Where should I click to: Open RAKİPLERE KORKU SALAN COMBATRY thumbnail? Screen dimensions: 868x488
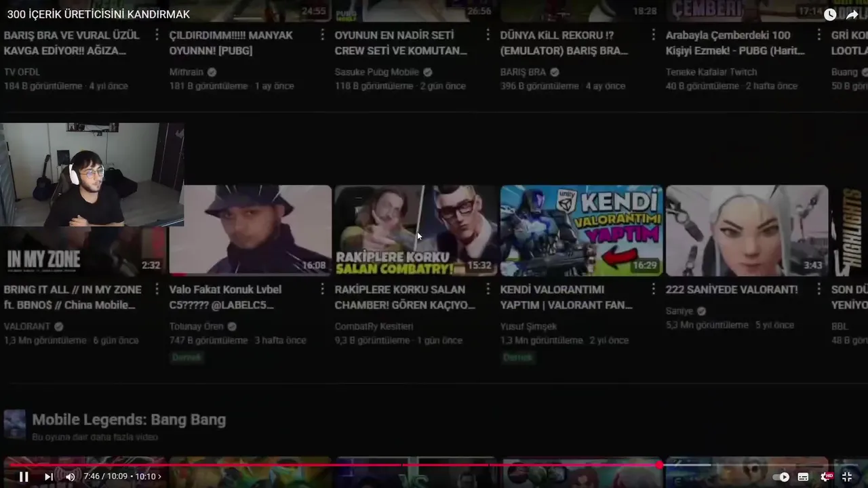(416, 230)
